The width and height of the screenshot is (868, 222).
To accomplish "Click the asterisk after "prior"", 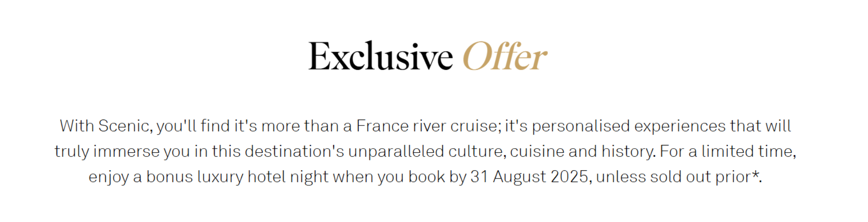I will click(755, 174).
